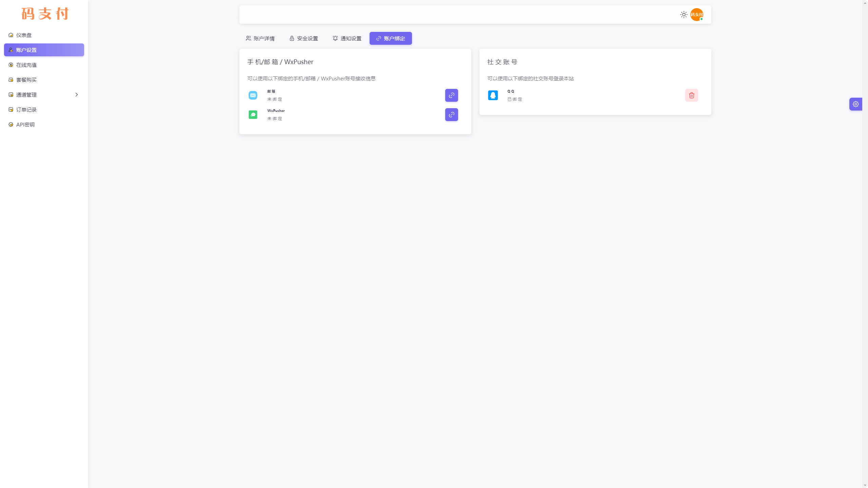This screenshot has width=868, height=488.
Task: Open the 通知设置 tab
Action: point(347,38)
